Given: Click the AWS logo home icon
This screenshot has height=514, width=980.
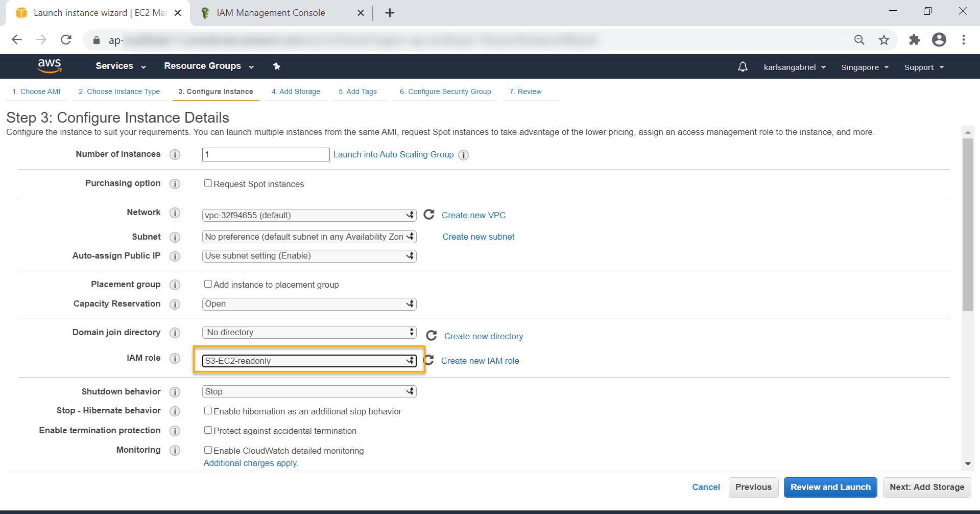Looking at the screenshot, I should (x=50, y=66).
